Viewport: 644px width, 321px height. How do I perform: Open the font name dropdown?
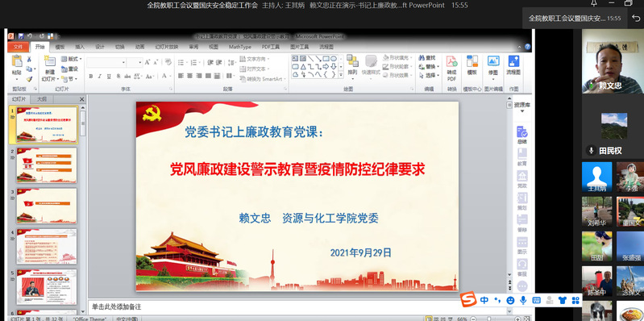(x=106, y=62)
